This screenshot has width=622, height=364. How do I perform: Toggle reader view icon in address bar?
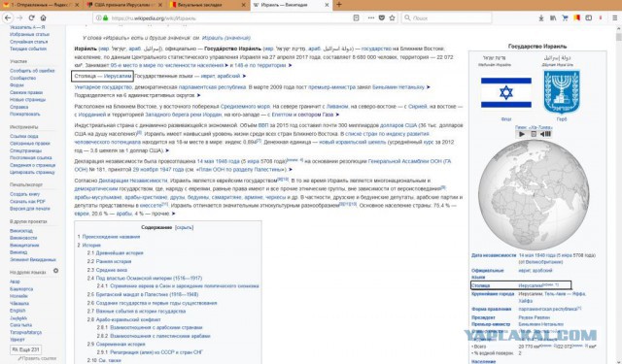[x=357, y=17]
